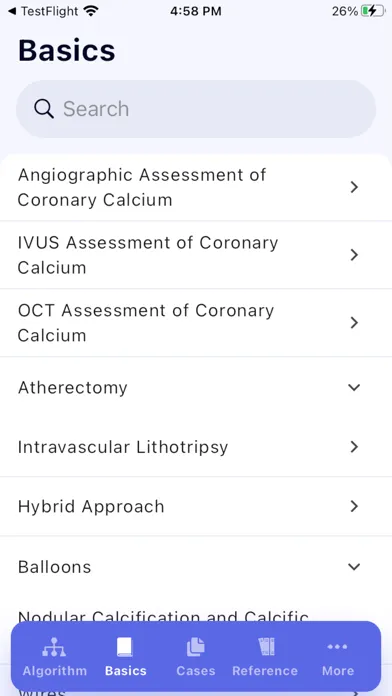
Task: Focus the Search input field
Action: [x=196, y=109]
